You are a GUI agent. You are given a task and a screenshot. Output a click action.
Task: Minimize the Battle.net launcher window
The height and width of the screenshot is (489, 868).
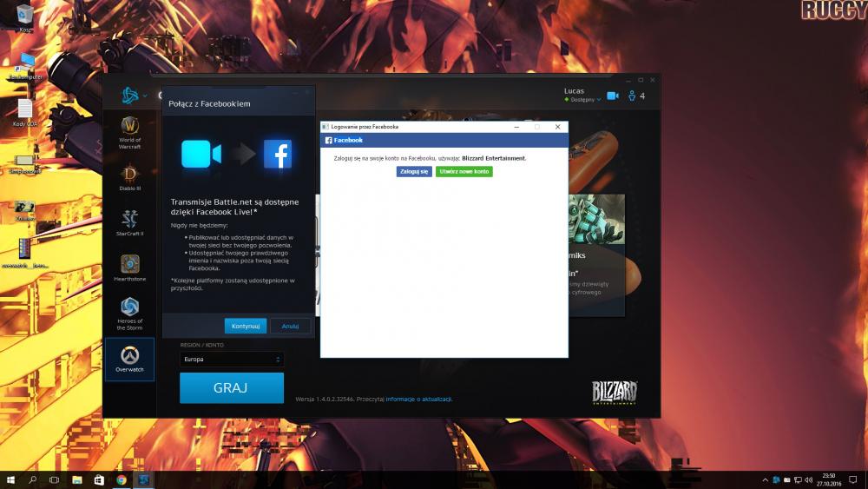click(628, 80)
